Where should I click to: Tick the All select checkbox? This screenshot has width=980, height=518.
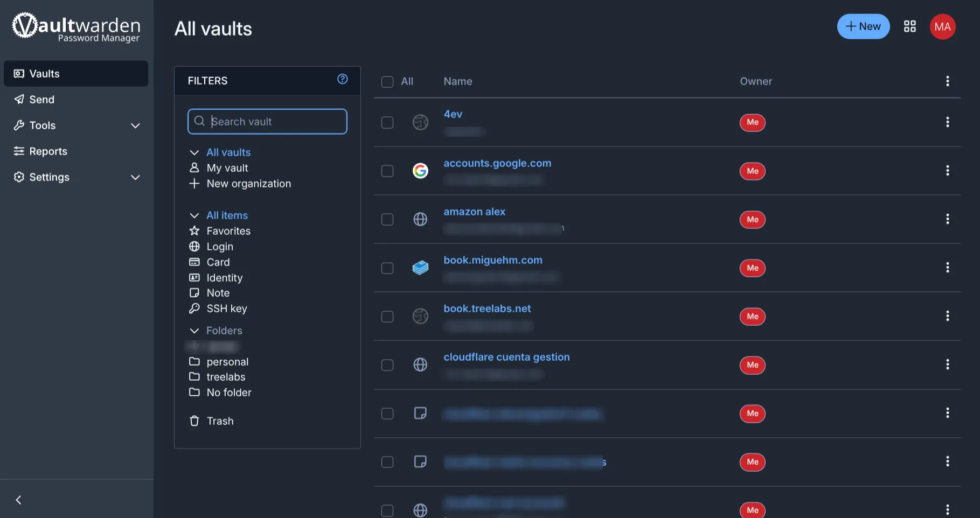(387, 82)
